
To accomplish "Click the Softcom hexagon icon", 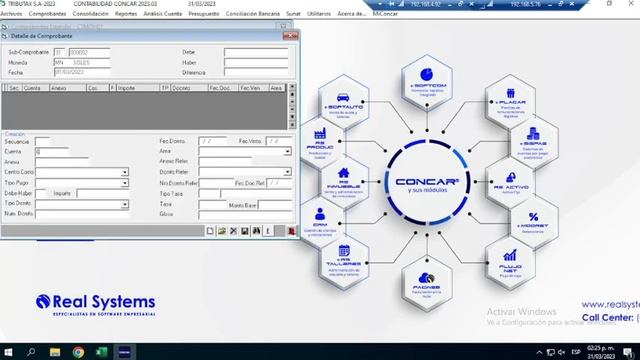I will pyautogui.click(x=427, y=83).
